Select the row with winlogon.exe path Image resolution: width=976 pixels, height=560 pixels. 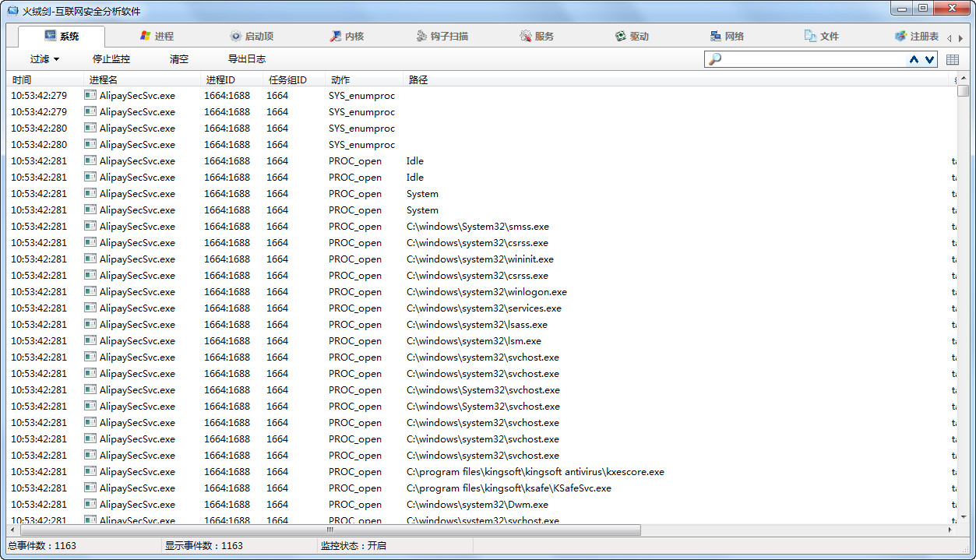click(x=481, y=292)
